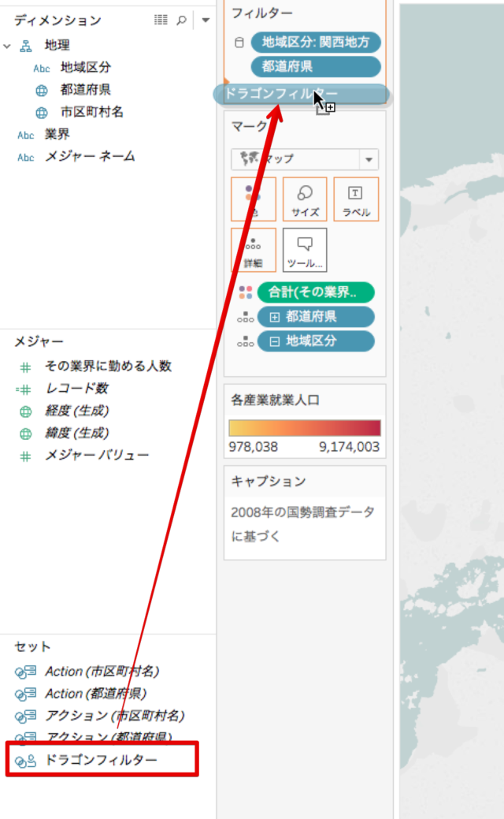Select the メジャー ネーム field

[90, 156]
